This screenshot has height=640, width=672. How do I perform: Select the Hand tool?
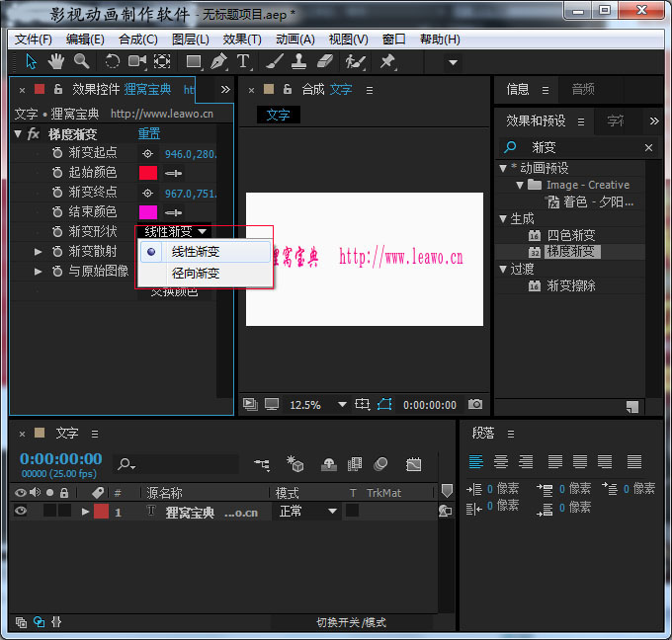tap(55, 61)
